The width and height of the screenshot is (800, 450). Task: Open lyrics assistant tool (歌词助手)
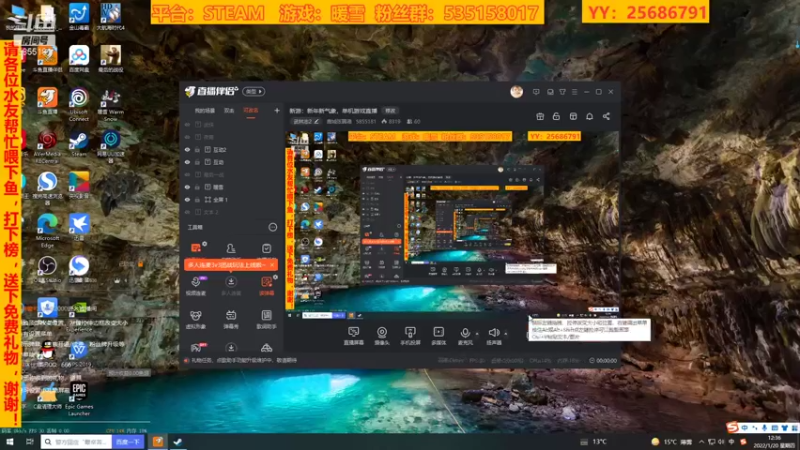266,319
